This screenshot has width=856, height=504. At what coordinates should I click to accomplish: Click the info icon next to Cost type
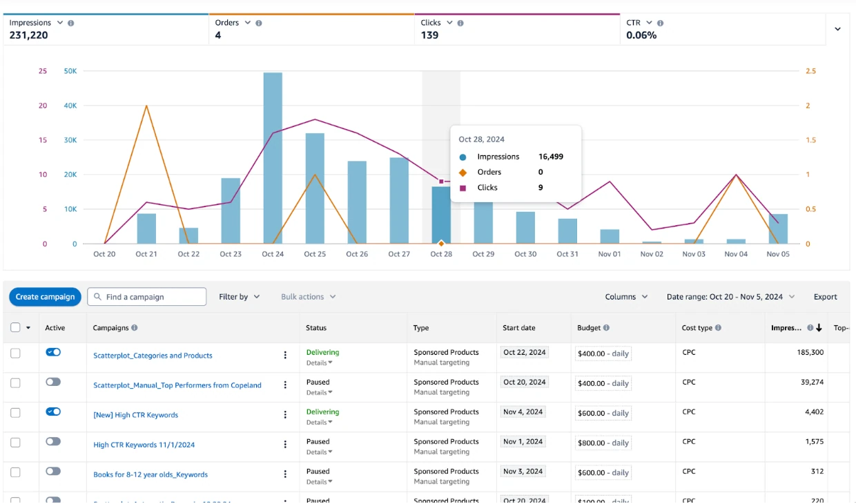[719, 328]
